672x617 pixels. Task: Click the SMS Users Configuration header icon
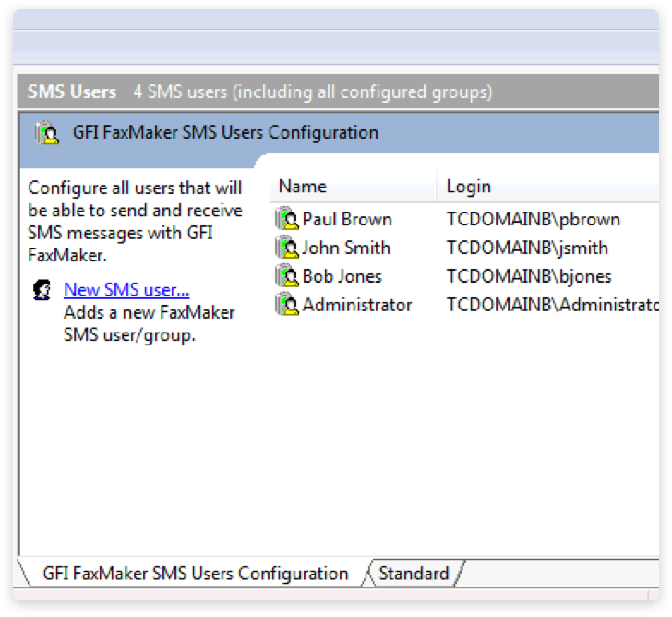pyautogui.click(x=47, y=133)
